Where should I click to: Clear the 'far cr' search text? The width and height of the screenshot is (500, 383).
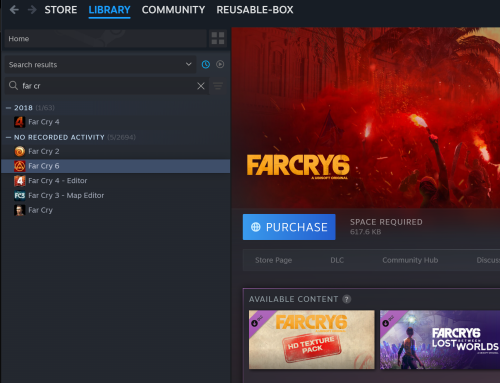point(201,86)
